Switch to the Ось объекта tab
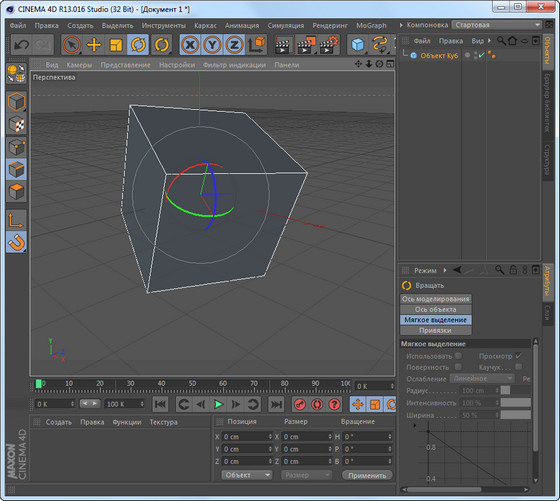The image size is (560, 501). [435, 309]
